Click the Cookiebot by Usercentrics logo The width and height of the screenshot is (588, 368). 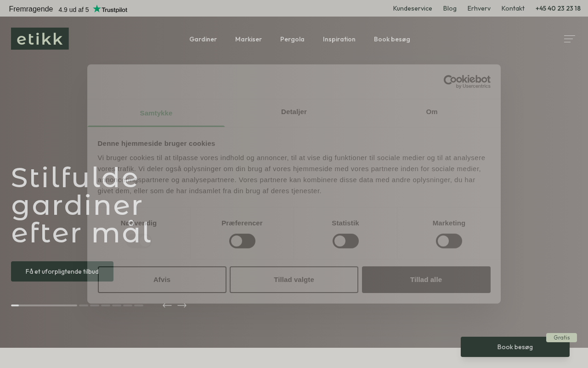coord(467,81)
